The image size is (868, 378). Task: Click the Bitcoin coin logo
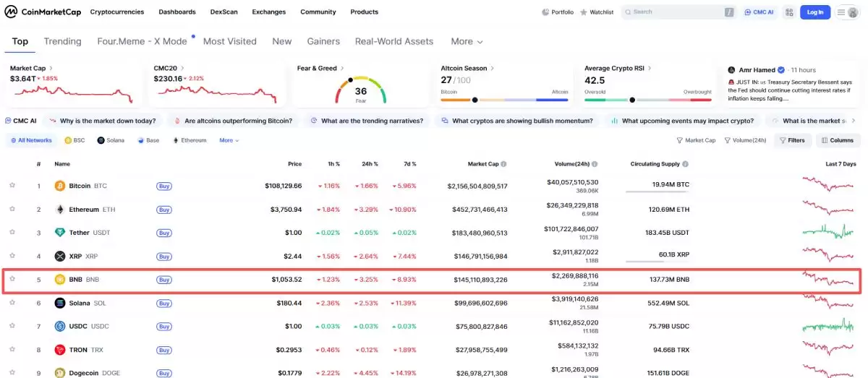(60, 186)
